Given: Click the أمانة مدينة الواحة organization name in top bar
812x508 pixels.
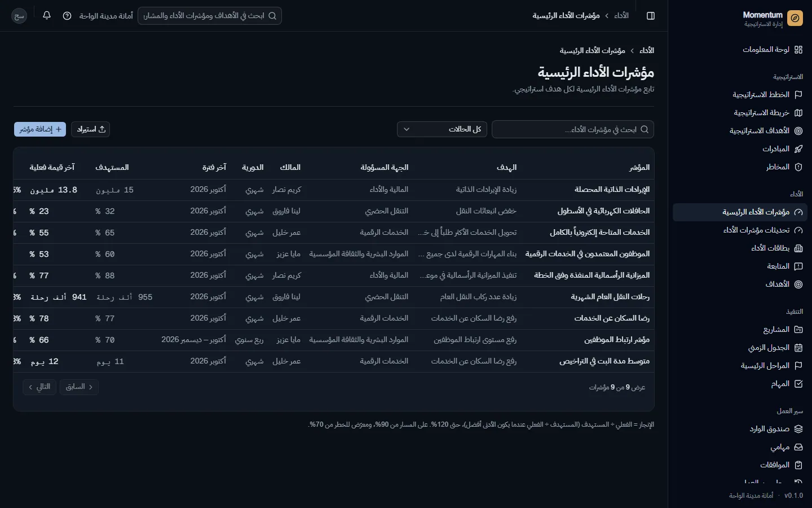Looking at the screenshot, I should pos(106,16).
